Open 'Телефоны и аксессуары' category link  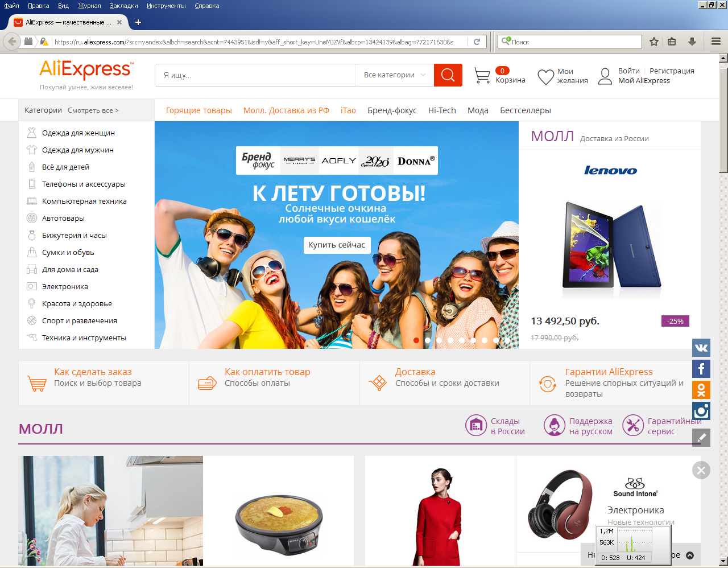(84, 184)
